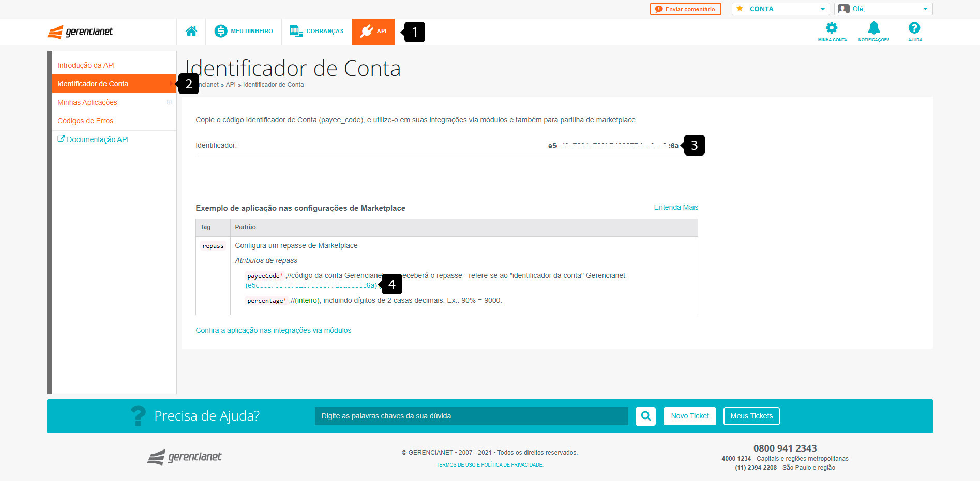Click the star icon beside CONTA

(740, 9)
